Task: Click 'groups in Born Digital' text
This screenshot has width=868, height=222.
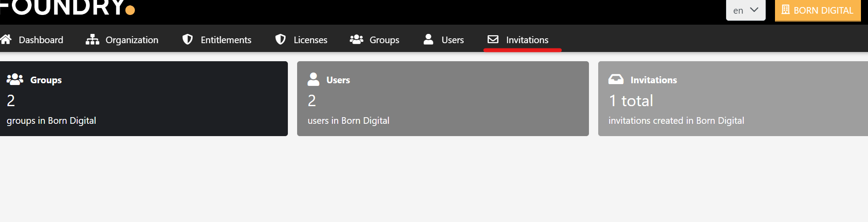Action: click(51, 121)
